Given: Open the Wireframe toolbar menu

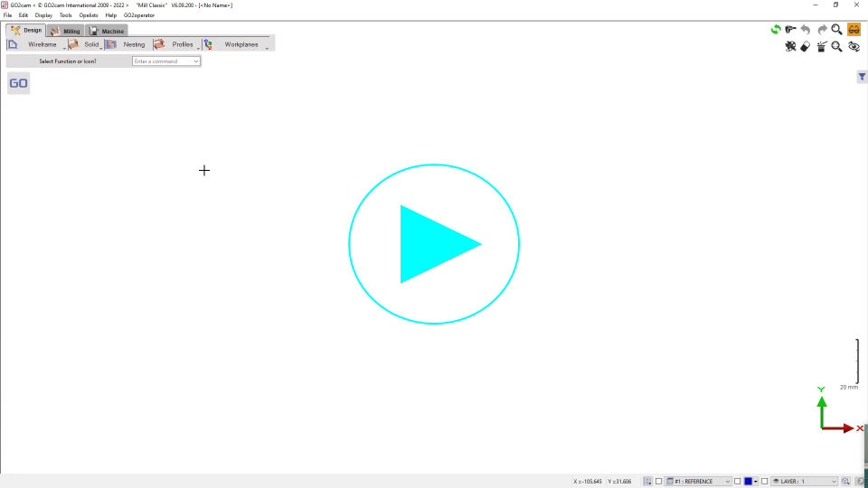Looking at the screenshot, I should [42, 44].
